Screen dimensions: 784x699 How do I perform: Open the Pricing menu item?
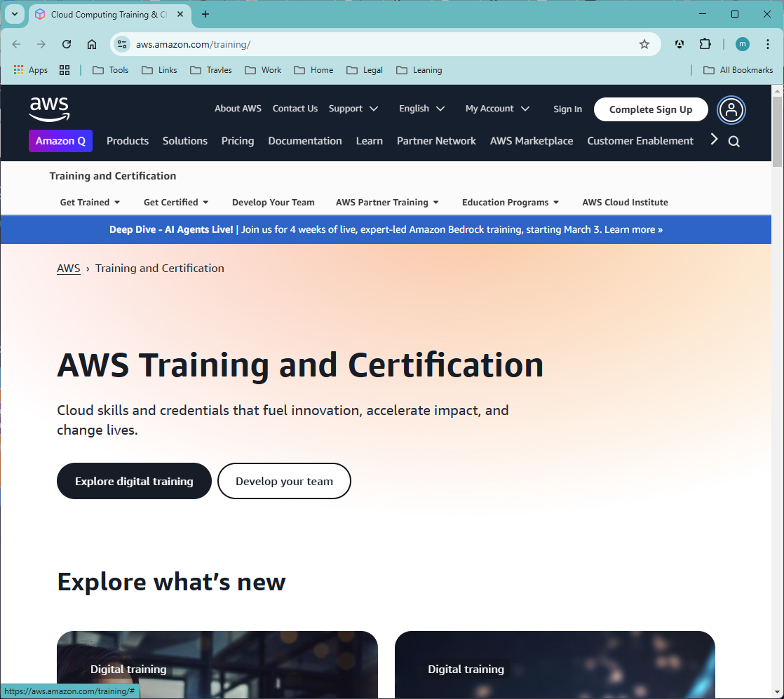pyautogui.click(x=238, y=141)
